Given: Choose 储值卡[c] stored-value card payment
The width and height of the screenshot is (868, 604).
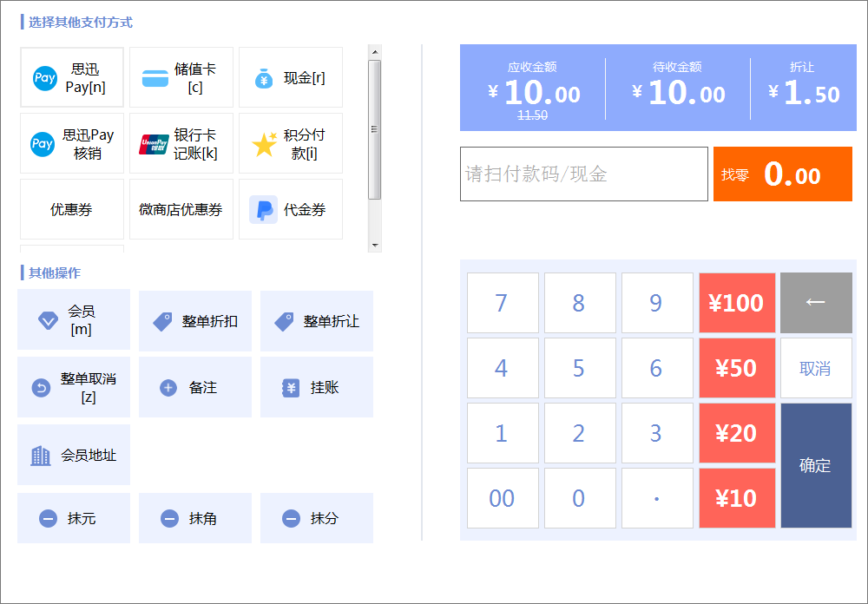Looking at the screenshot, I should pos(181,77).
